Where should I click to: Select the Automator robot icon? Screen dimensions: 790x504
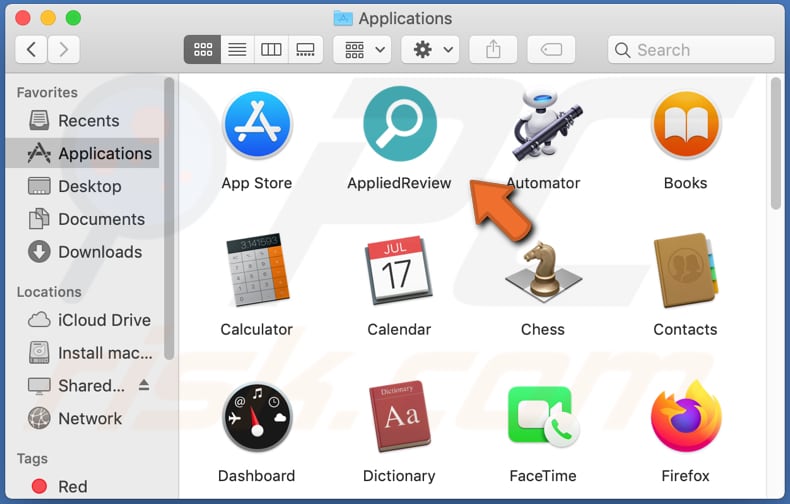point(546,125)
